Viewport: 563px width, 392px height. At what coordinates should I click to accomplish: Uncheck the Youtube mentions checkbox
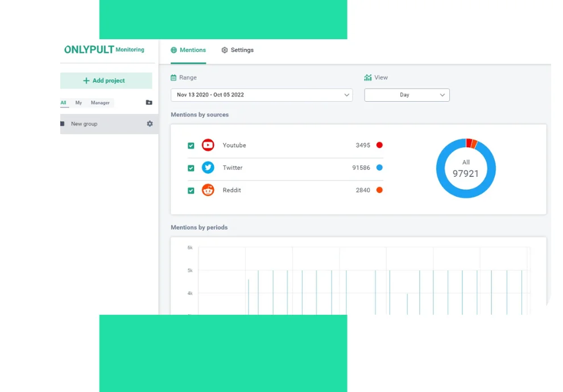pyautogui.click(x=191, y=145)
